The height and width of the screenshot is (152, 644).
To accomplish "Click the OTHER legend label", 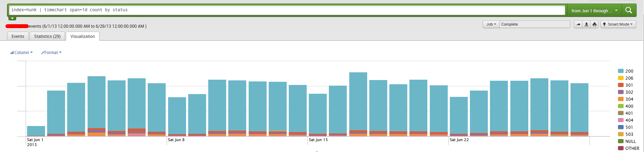I will [632, 148].
